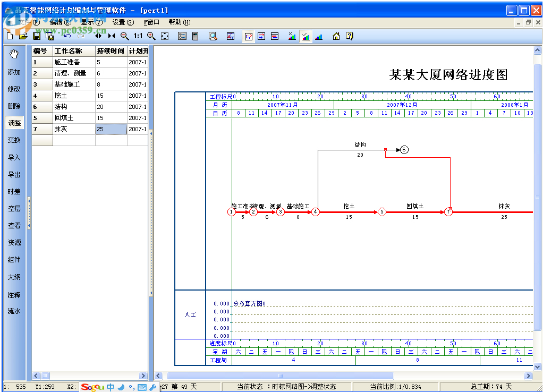Reset zoom to 1:1
The width and height of the screenshot is (543, 392).
(x=138, y=36)
